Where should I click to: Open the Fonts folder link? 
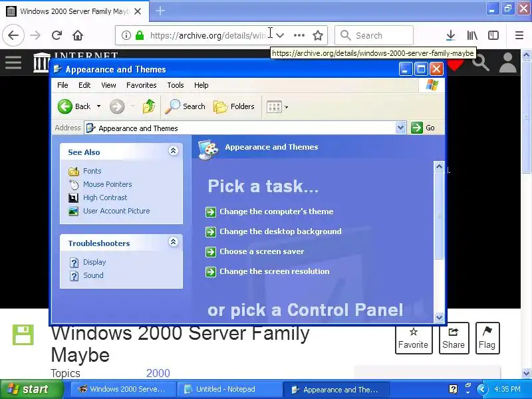pyautogui.click(x=92, y=171)
